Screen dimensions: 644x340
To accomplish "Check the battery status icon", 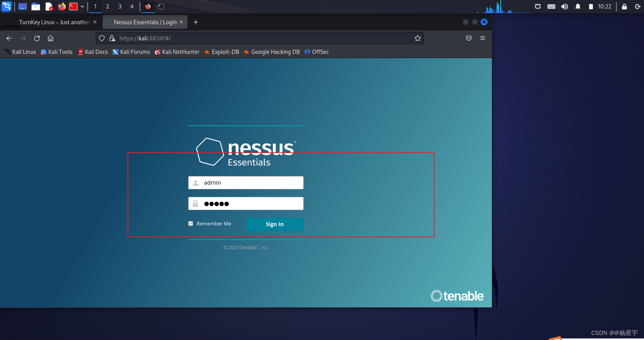I will coord(591,7).
